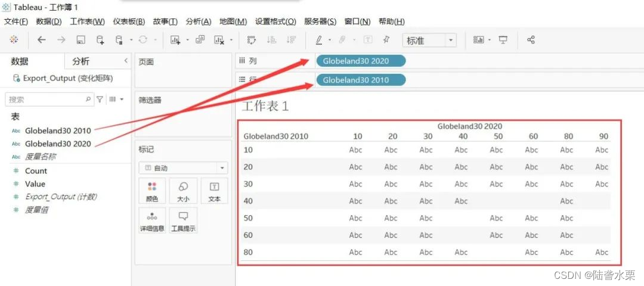
Task: Click the 颜色 marks card button
Action: coord(153,191)
